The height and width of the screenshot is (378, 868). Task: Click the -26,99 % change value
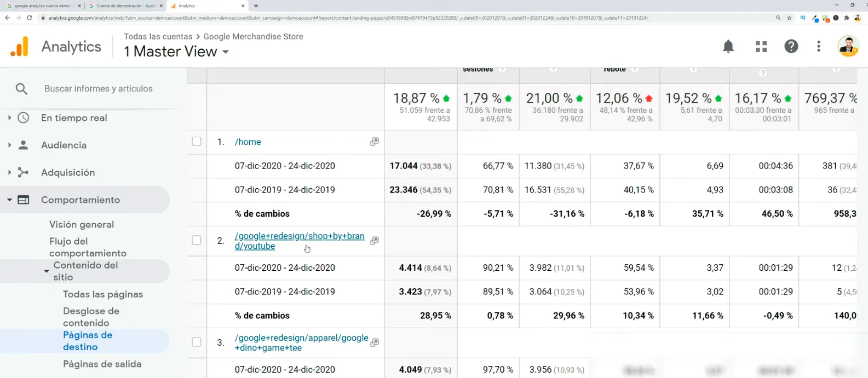click(434, 214)
